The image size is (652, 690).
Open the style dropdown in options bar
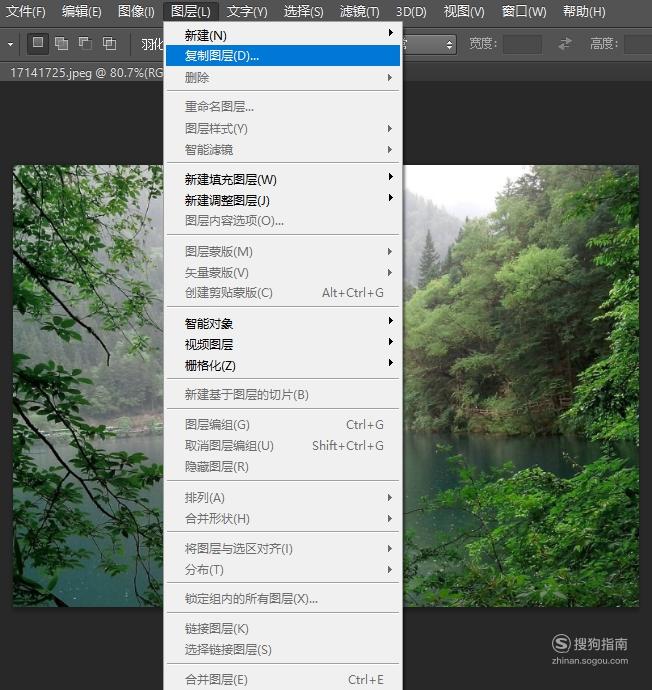(x=429, y=44)
